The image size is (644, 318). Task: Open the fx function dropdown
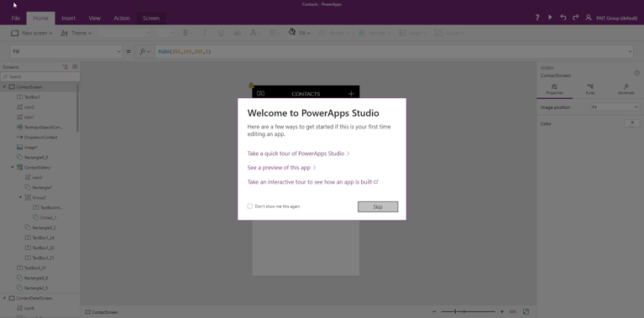click(x=145, y=52)
